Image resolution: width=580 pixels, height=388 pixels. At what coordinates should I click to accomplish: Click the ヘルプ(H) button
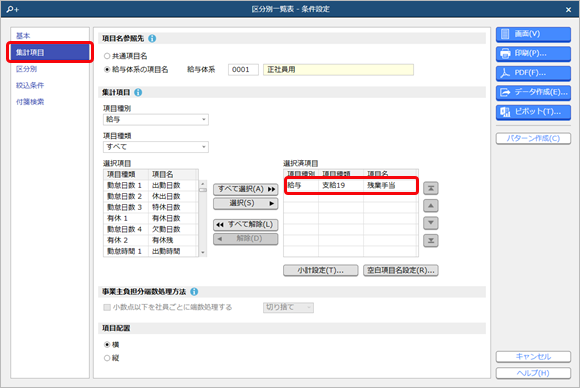tap(533, 373)
